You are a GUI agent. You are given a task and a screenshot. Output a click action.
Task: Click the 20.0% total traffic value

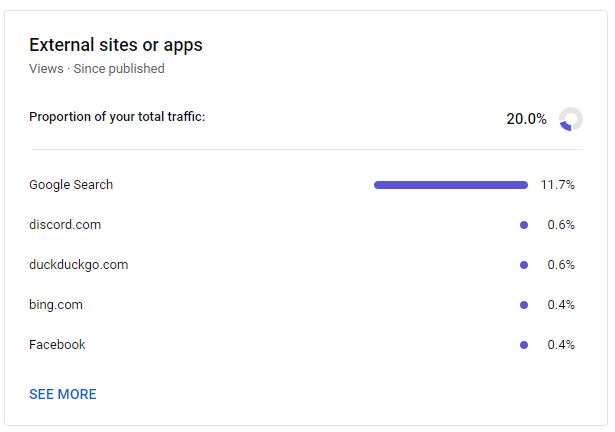click(x=526, y=119)
